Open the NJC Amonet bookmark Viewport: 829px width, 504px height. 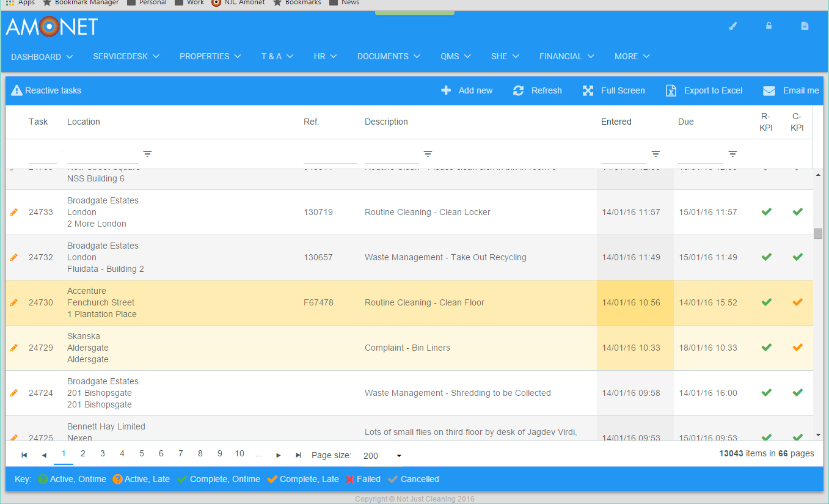click(x=238, y=3)
